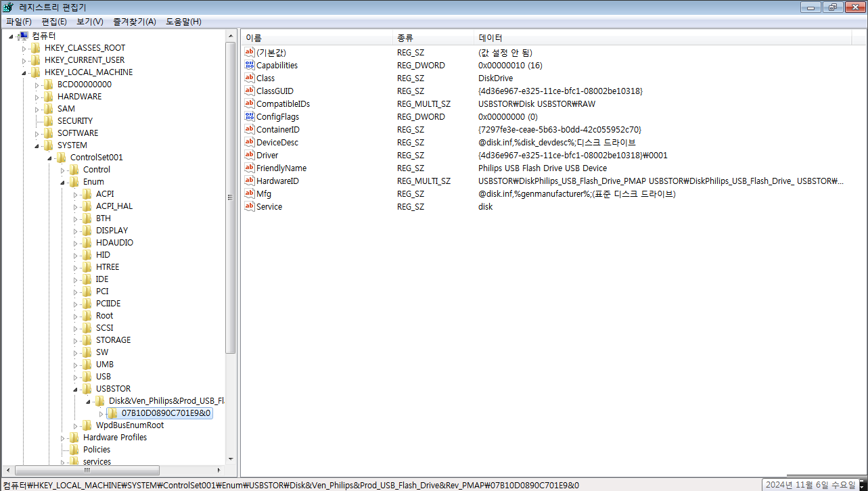
Task: Click tree horizontal scrollbar right arrow
Action: click(x=219, y=470)
